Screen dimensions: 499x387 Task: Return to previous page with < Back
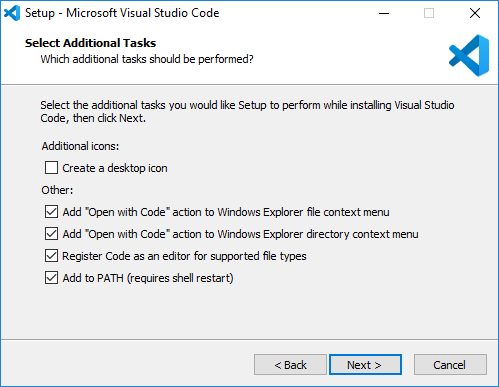[290, 365]
